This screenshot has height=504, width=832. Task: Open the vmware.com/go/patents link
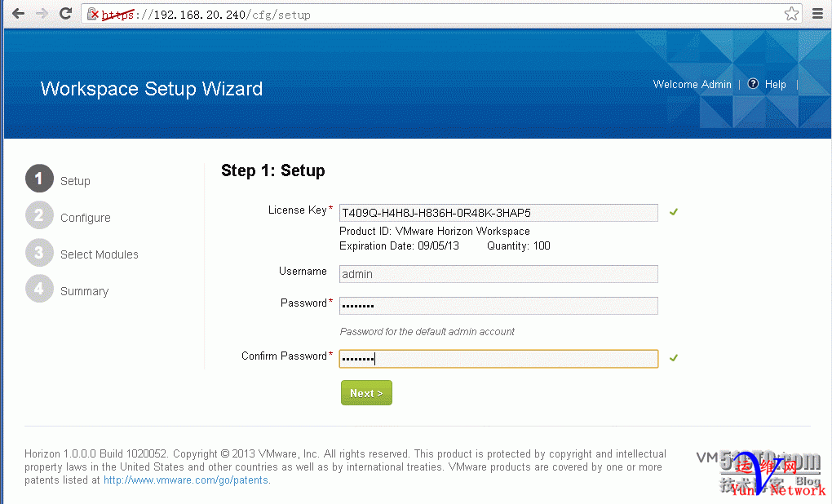pos(186,480)
